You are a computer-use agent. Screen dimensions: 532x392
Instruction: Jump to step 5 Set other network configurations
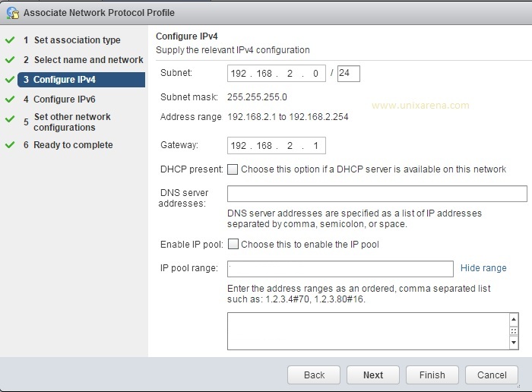coord(67,122)
